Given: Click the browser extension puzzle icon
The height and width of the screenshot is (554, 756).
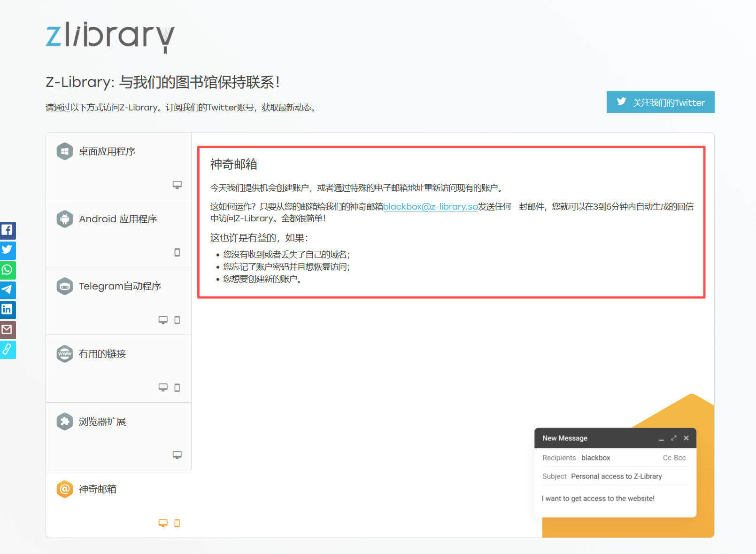Looking at the screenshot, I should (x=64, y=421).
